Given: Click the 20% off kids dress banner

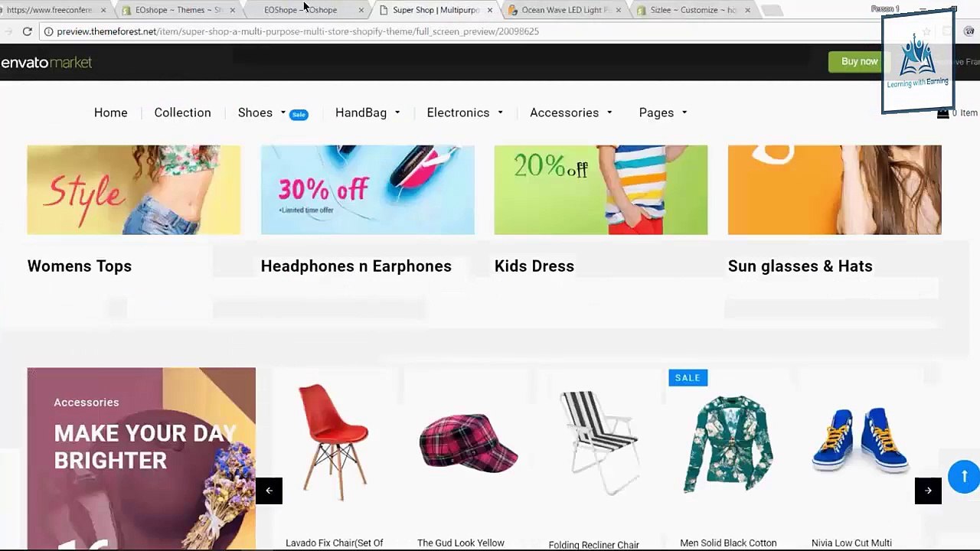Looking at the screenshot, I should 601,190.
